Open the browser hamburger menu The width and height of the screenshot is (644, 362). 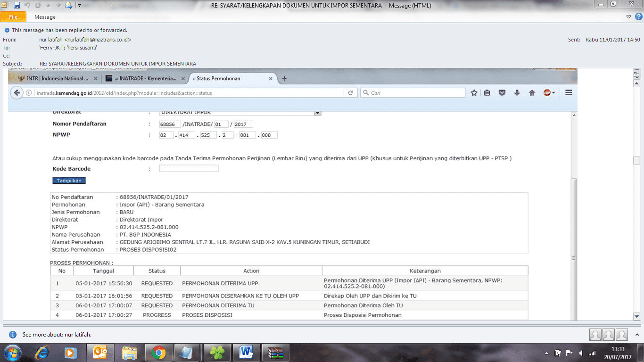pyautogui.click(x=569, y=93)
